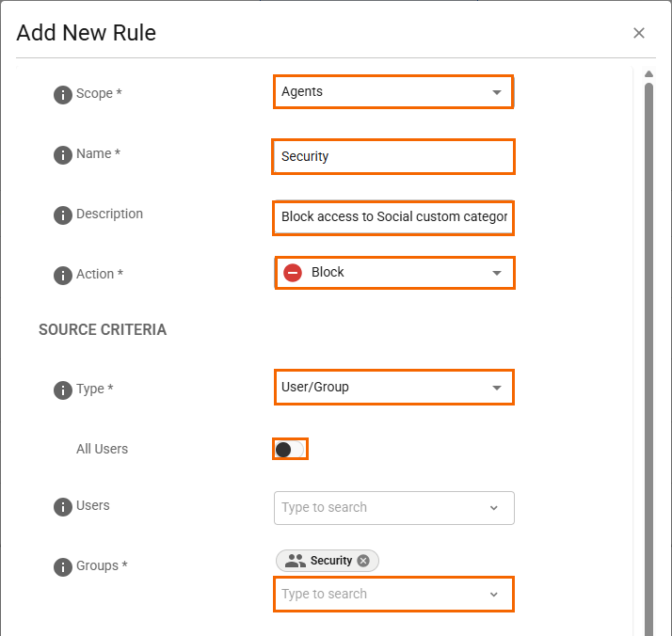This screenshot has width=672, height=636.
Task: Click the Groups search field chevron
Action: [494, 595]
